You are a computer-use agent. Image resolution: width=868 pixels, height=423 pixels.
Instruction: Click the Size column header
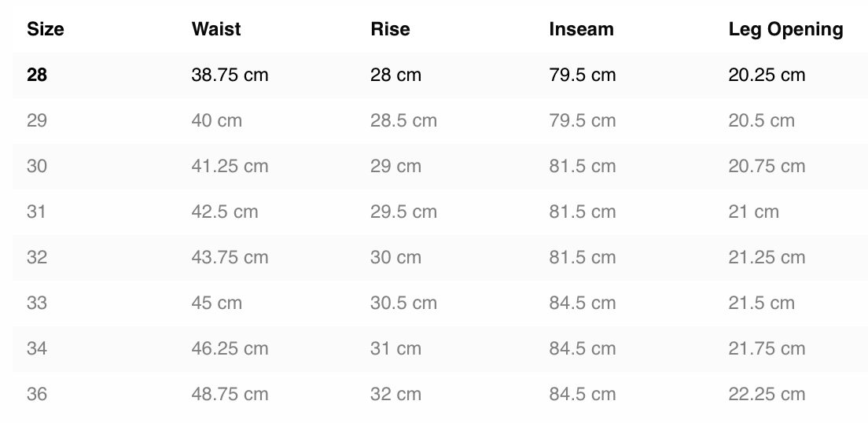click(46, 29)
